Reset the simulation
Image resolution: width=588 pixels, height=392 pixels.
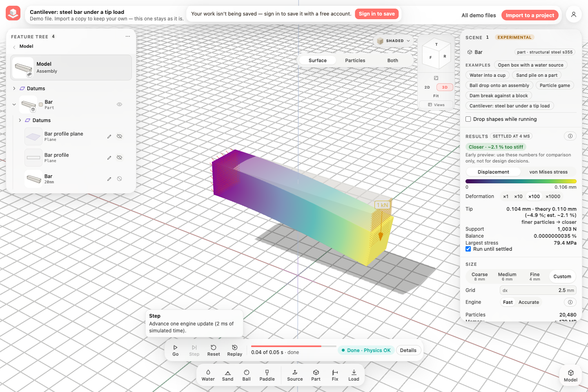coord(214,350)
